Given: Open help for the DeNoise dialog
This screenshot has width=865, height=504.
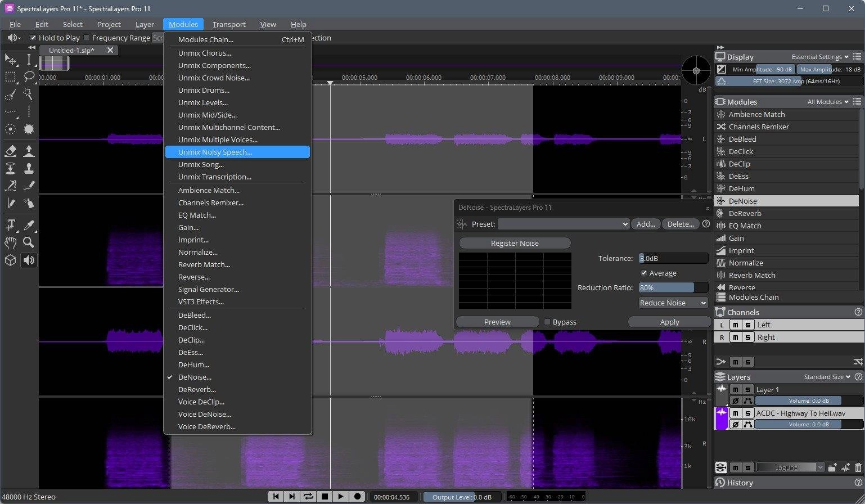Looking at the screenshot, I should click(706, 224).
